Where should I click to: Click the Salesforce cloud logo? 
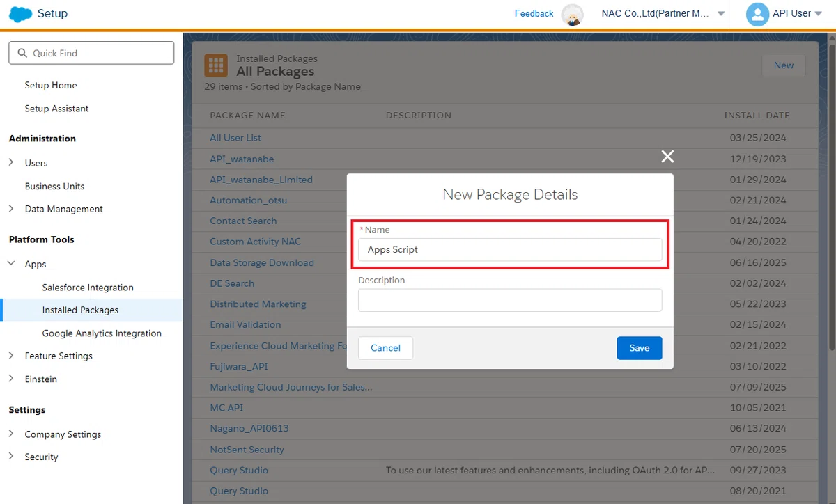pyautogui.click(x=20, y=14)
